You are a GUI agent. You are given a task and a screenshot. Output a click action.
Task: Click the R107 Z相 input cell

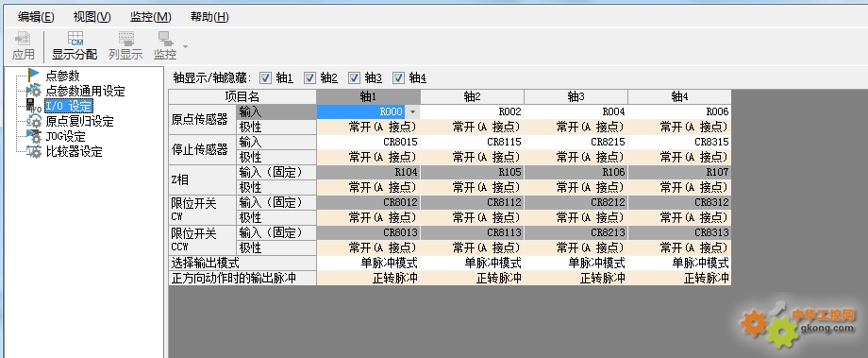coord(679,172)
